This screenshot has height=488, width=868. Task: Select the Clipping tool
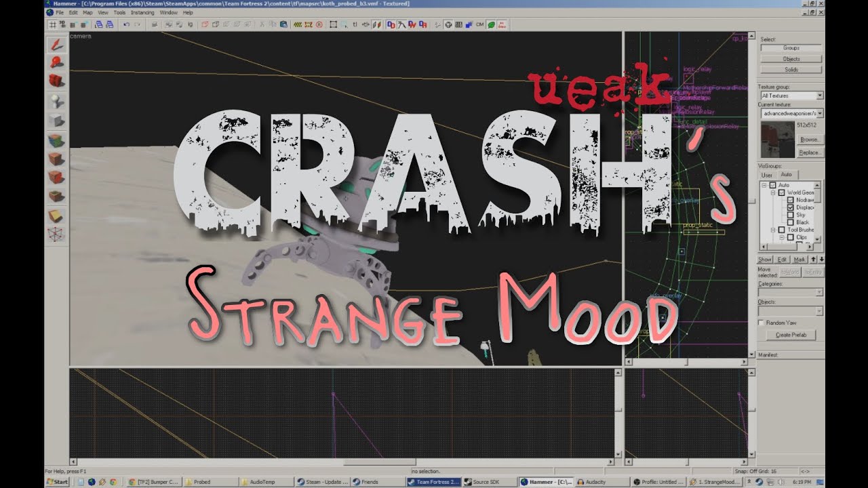[56, 216]
